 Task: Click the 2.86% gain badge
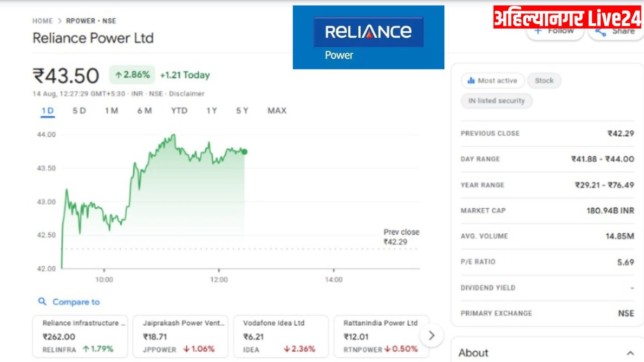[x=132, y=75]
